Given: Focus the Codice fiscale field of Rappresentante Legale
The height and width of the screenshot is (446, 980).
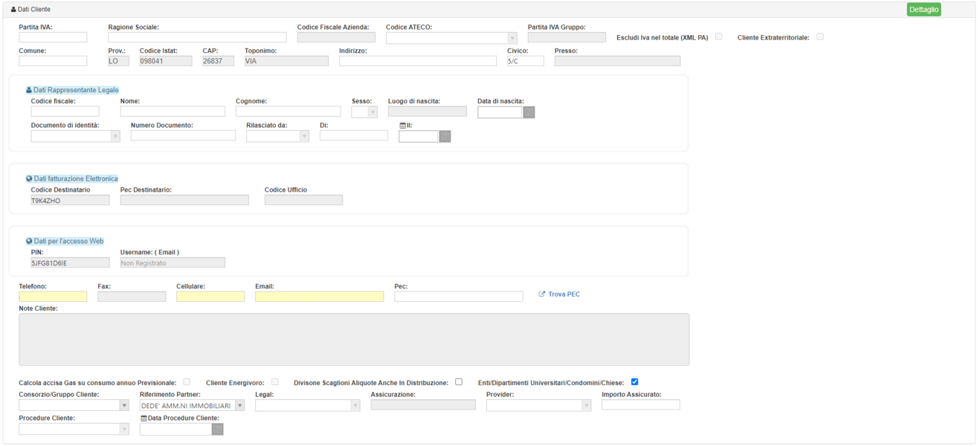Looking at the screenshot, I should pos(65,111).
